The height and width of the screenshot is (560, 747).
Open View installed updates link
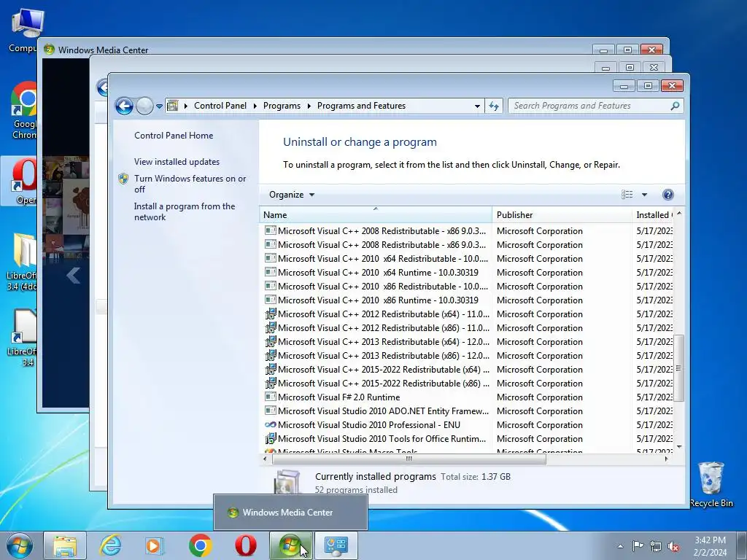pyautogui.click(x=177, y=161)
